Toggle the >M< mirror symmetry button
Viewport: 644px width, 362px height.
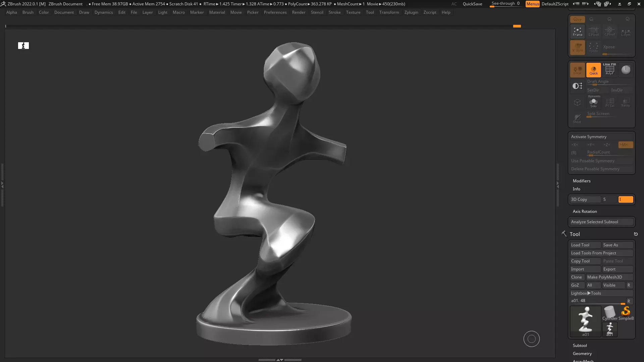[626, 145]
